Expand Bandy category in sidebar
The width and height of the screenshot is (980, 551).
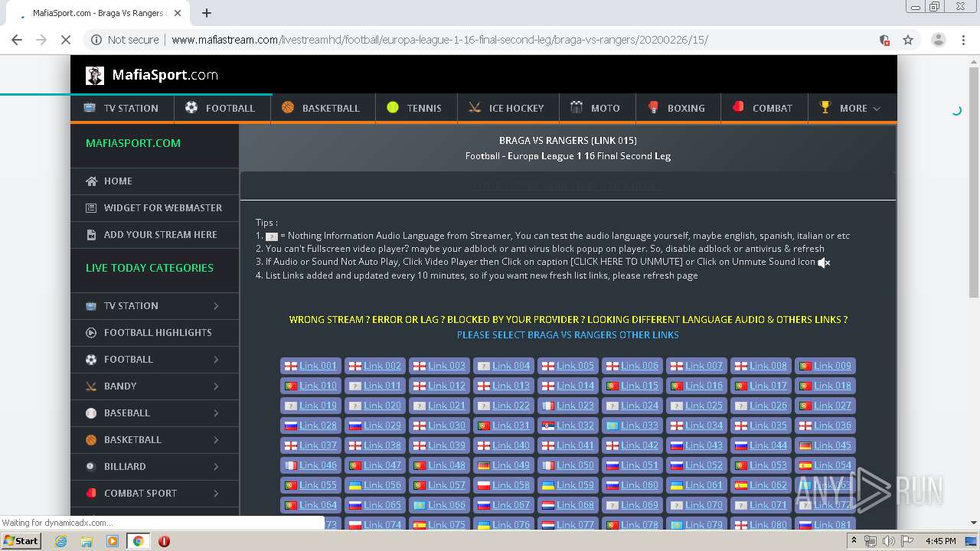click(x=155, y=386)
